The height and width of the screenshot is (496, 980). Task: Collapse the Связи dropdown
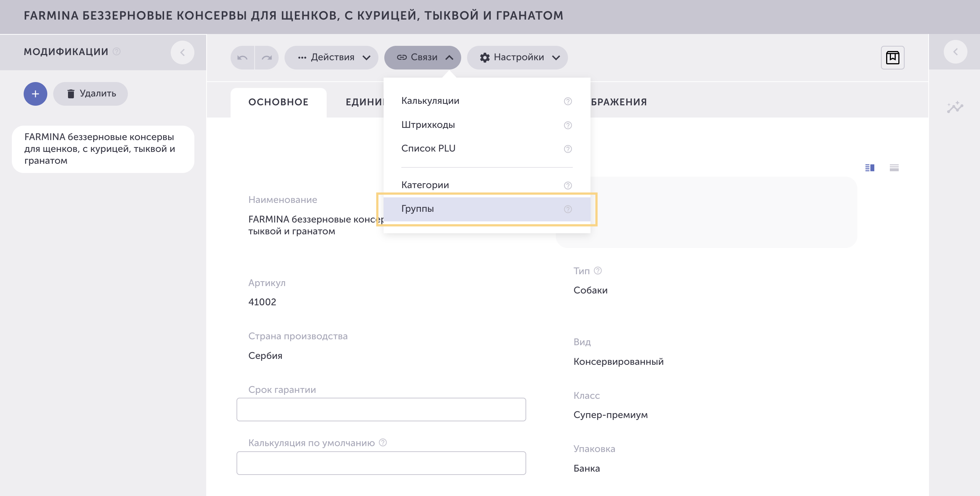pos(422,57)
